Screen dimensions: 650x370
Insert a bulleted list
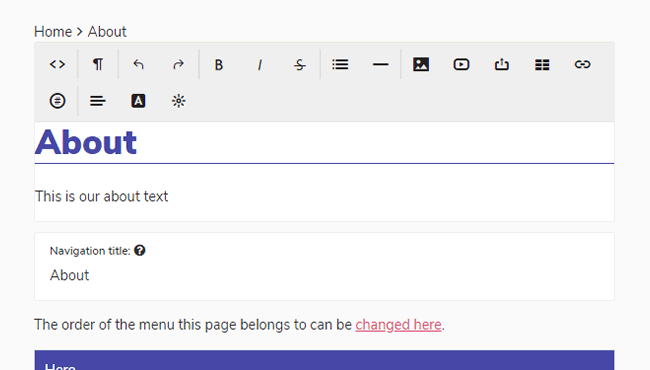(x=340, y=64)
